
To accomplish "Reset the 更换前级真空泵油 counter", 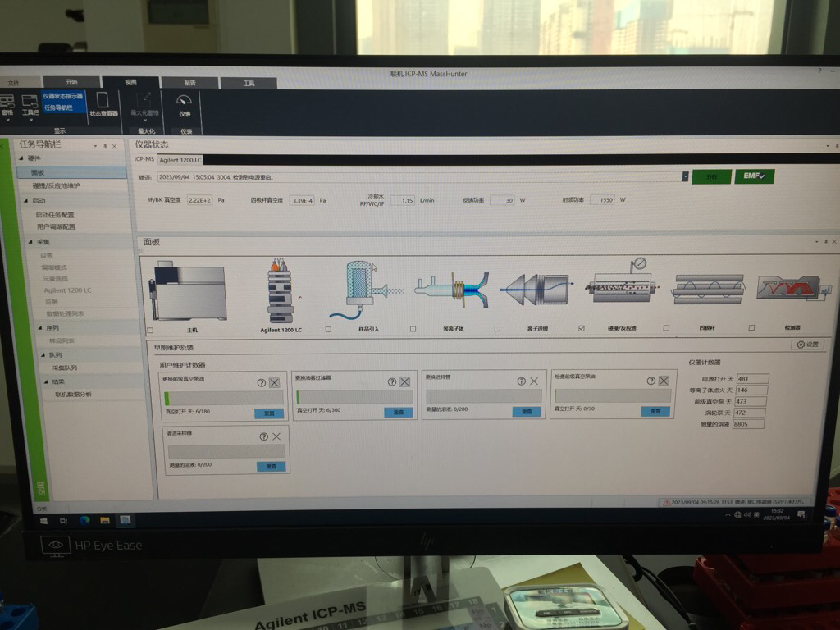I will pyautogui.click(x=269, y=413).
